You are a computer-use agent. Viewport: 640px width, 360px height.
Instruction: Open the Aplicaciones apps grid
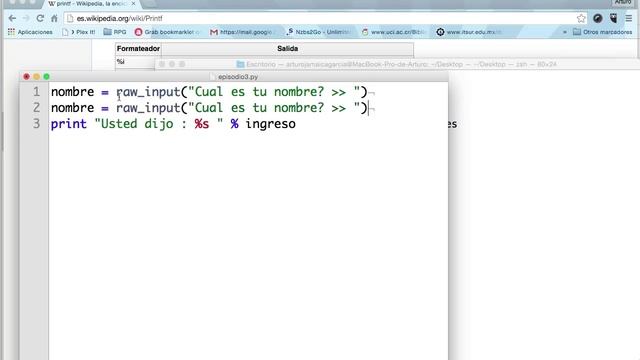[x=30, y=32]
